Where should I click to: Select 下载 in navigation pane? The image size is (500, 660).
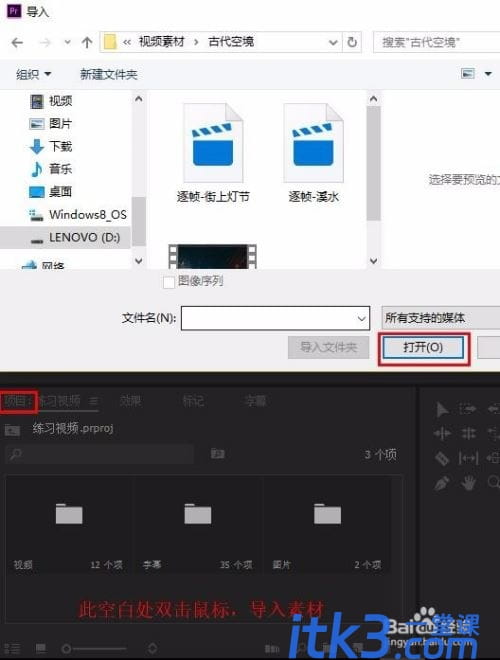point(51,146)
